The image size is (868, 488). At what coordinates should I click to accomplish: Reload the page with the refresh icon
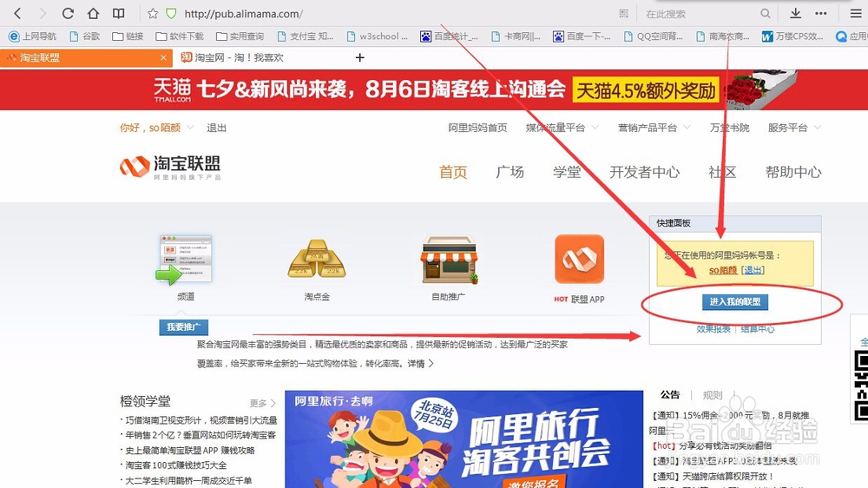68,13
